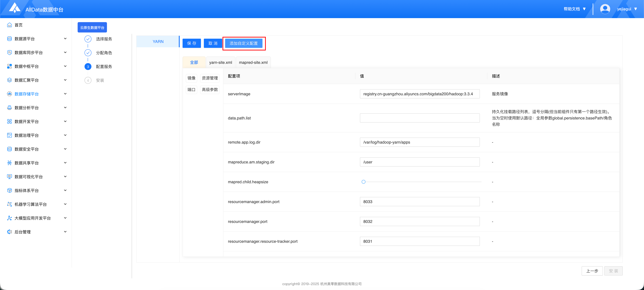Select step 4 安装 circle

pos(88,80)
